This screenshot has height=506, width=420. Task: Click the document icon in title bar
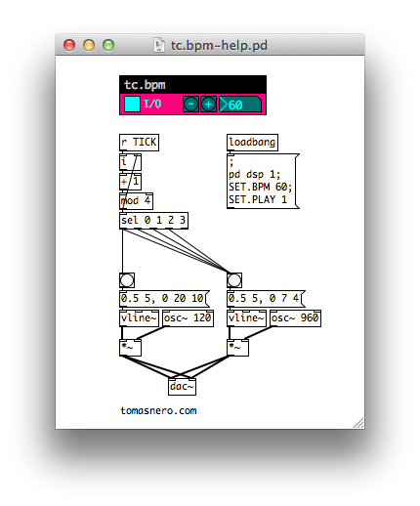[x=159, y=45]
